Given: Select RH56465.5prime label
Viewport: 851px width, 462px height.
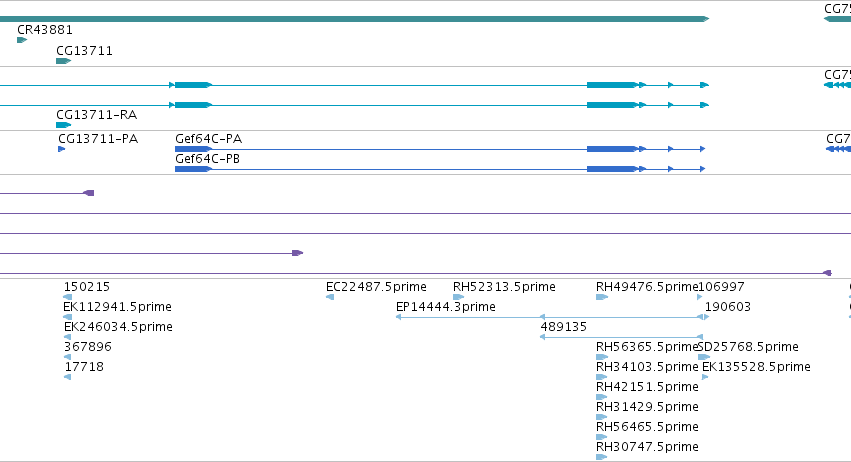Looking at the screenshot, I should pos(647,427).
